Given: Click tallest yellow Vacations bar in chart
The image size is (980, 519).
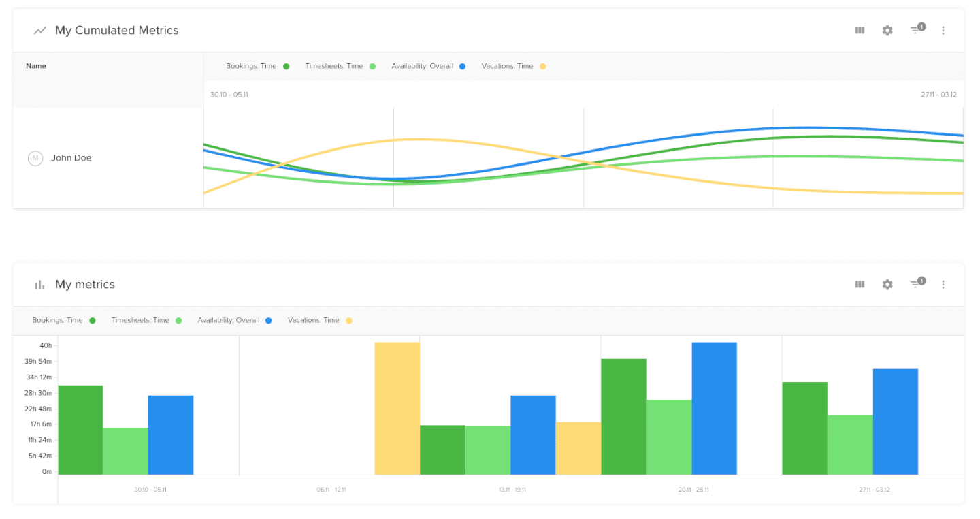Looking at the screenshot, I should 397,407.
